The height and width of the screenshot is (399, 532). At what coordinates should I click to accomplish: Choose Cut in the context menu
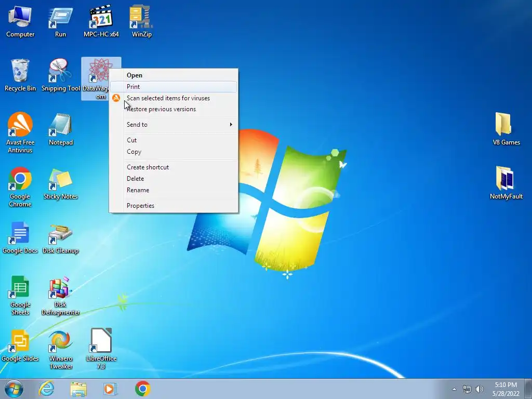point(174,140)
